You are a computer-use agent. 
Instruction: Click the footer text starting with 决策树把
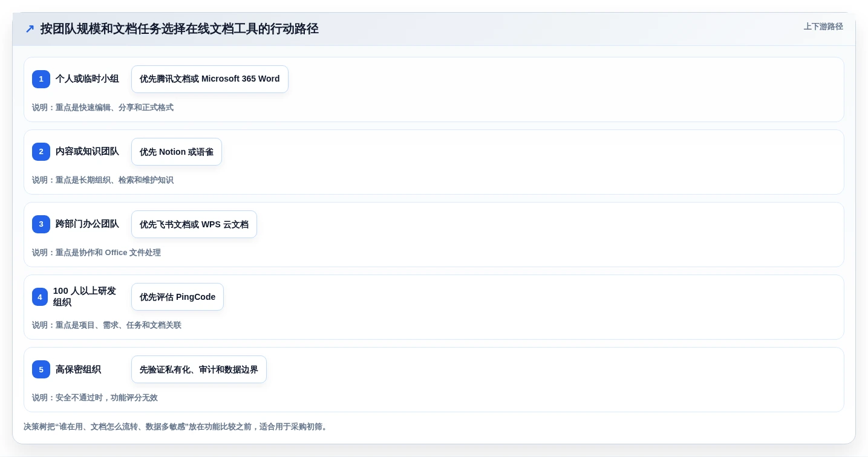pyautogui.click(x=177, y=427)
